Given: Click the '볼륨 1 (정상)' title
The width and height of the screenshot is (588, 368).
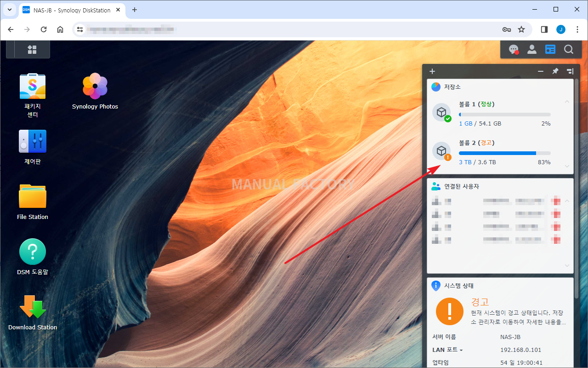Looking at the screenshot, I should [476, 104].
